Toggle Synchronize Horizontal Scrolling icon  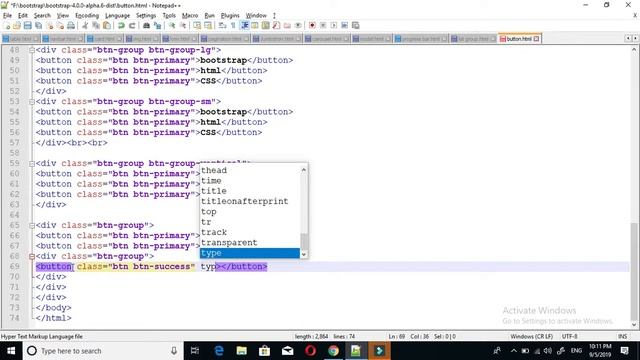point(208,25)
